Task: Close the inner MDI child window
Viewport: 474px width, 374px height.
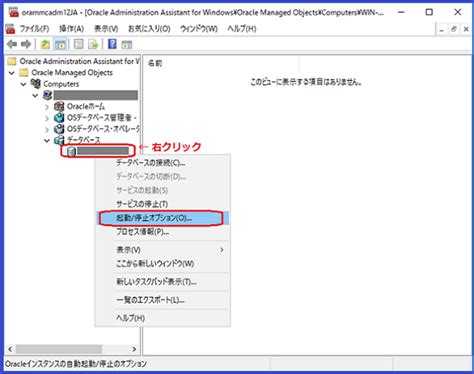Action: tap(466, 29)
